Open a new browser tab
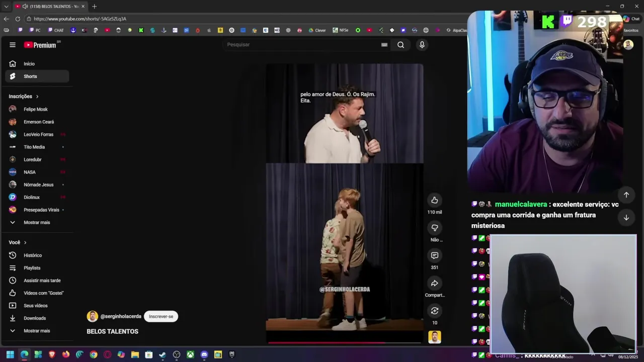644x362 pixels. (94, 6)
